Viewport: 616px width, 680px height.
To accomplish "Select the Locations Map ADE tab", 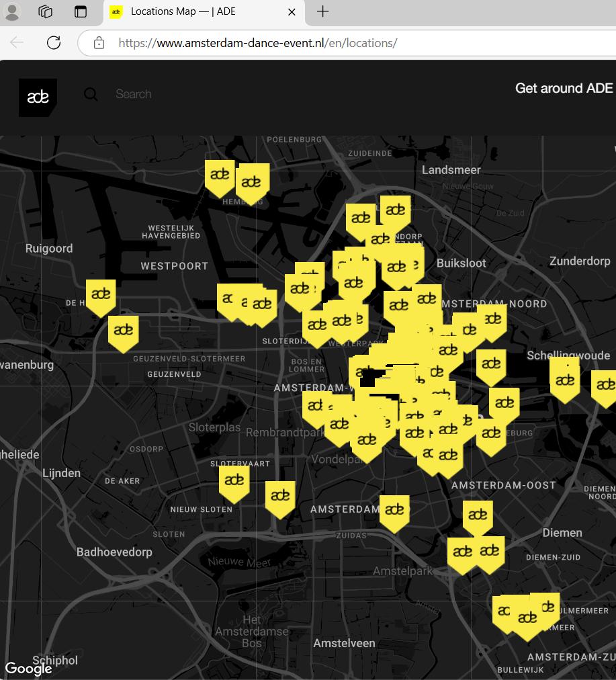I will (204, 11).
